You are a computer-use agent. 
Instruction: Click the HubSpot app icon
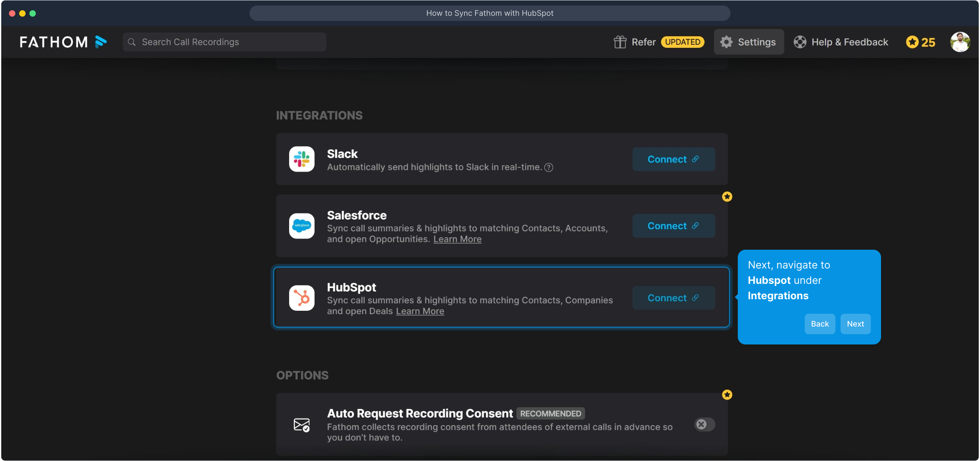click(302, 298)
